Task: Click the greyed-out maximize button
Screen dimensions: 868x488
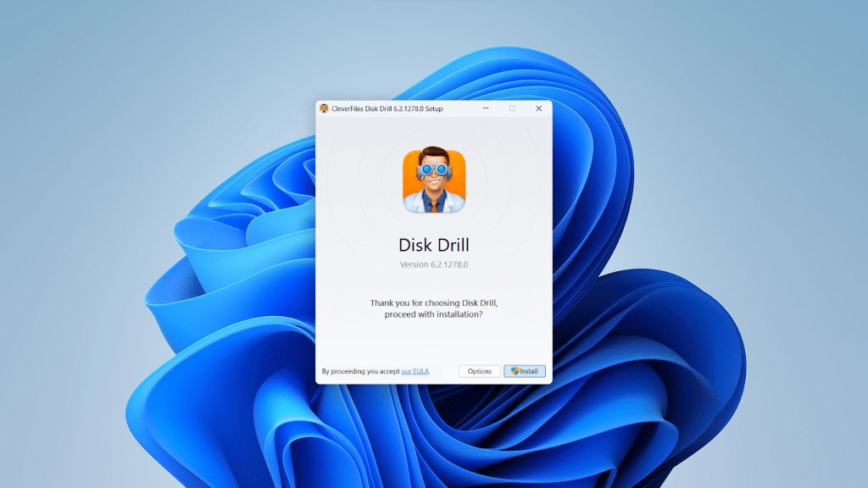Action: click(512, 108)
